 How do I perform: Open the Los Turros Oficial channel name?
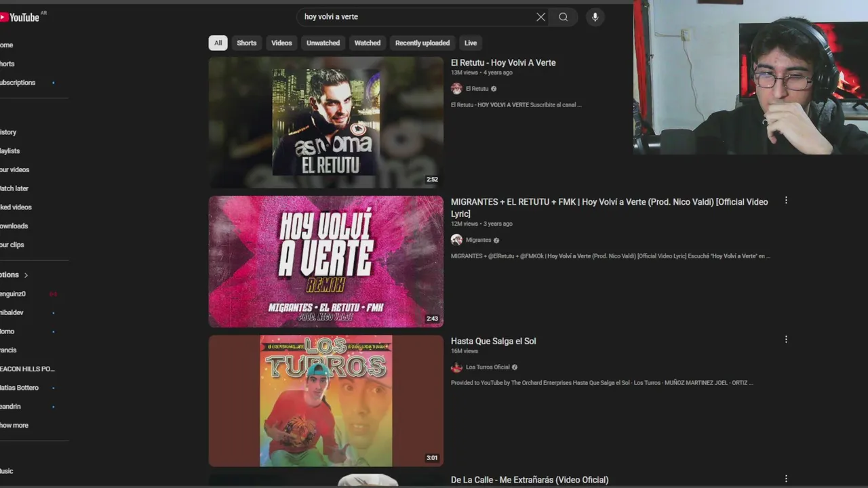(x=488, y=367)
